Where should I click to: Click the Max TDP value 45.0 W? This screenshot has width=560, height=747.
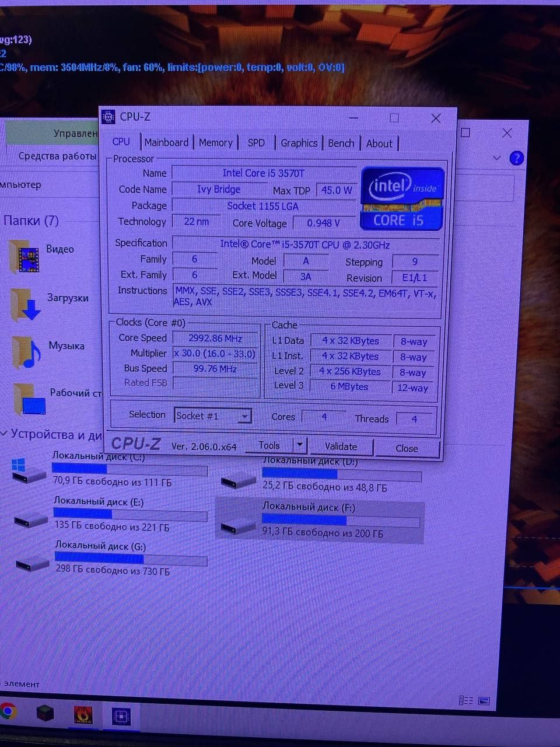(x=337, y=190)
